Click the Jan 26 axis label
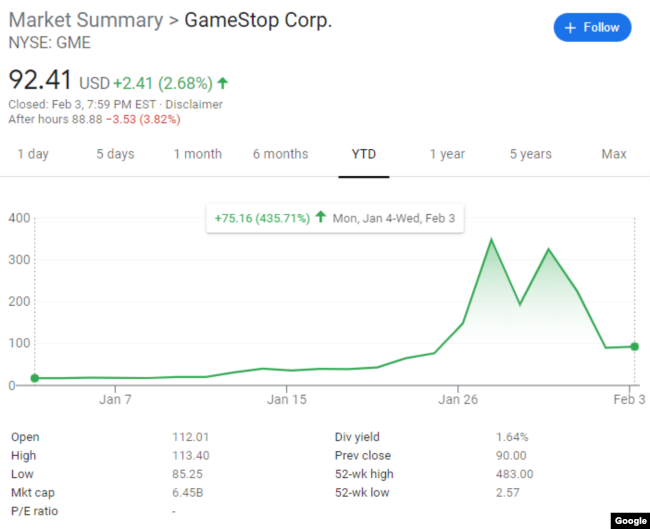This screenshot has height=529, width=650. (457, 400)
